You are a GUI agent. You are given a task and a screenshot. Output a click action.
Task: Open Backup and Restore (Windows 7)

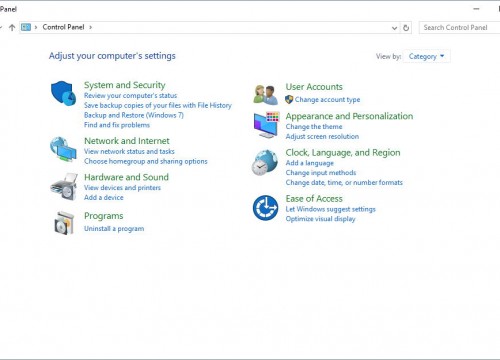pos(134,115)
